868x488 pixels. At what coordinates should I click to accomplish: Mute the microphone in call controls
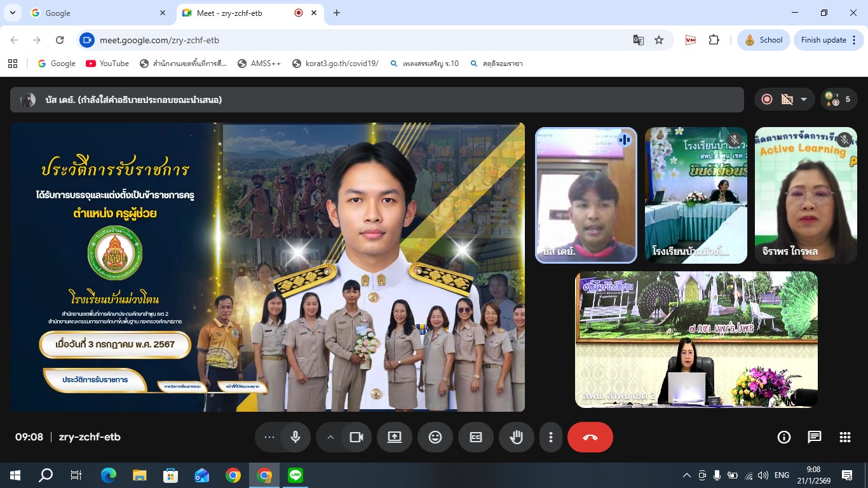pos(295,437)
